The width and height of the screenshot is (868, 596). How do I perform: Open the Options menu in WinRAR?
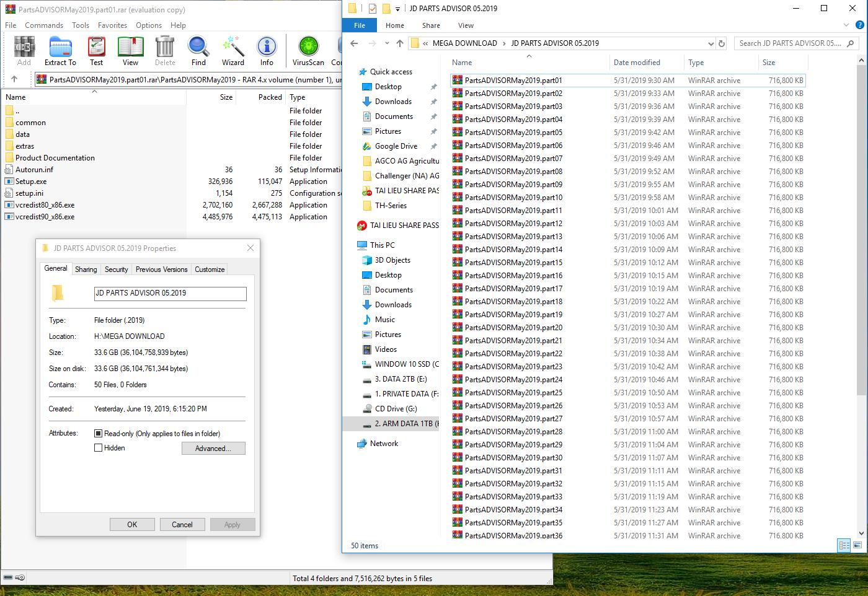(x=149, y=25)
